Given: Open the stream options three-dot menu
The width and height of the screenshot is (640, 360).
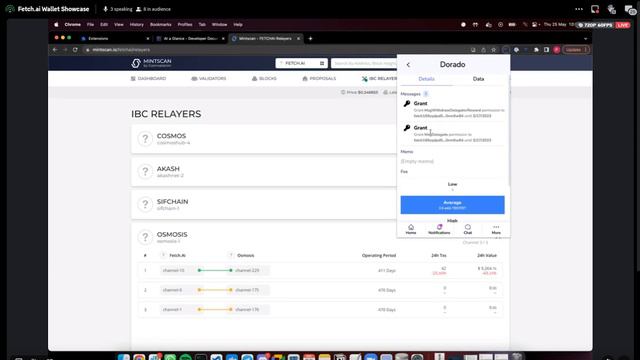Looking at the screenshot, I should click(x=579, y=9).
